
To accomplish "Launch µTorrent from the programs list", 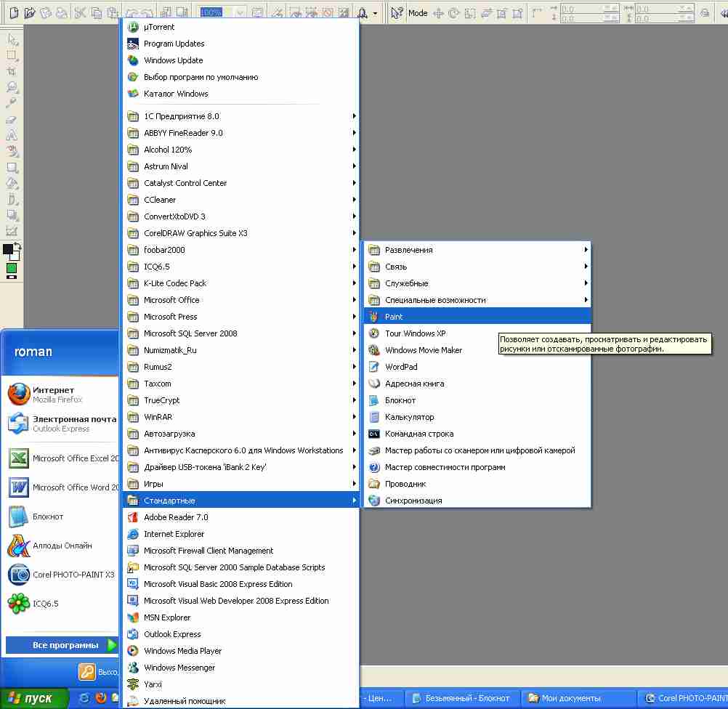I will click(240, 27).
